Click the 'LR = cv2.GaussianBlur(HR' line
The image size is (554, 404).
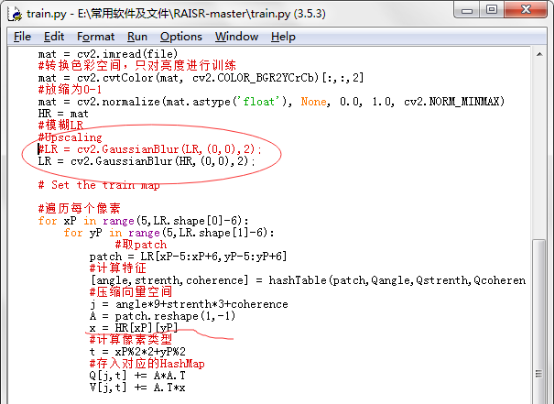[x=147, y=162]
